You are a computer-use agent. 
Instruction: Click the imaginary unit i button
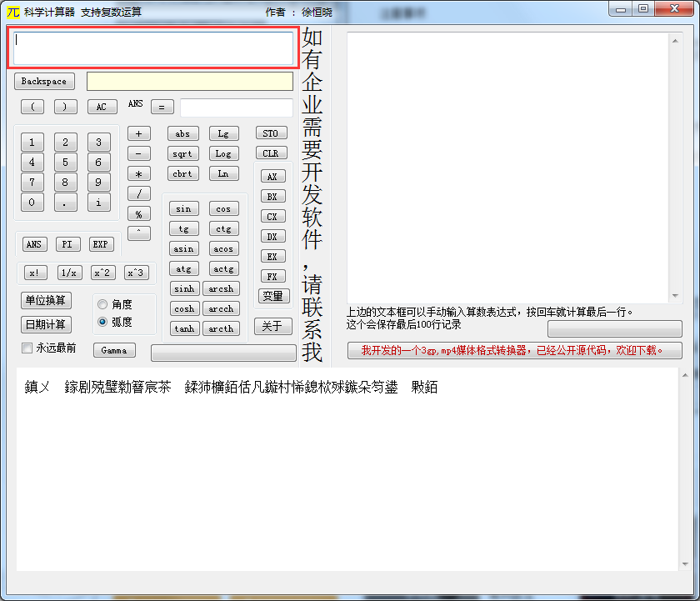click(x=98, y=203)
